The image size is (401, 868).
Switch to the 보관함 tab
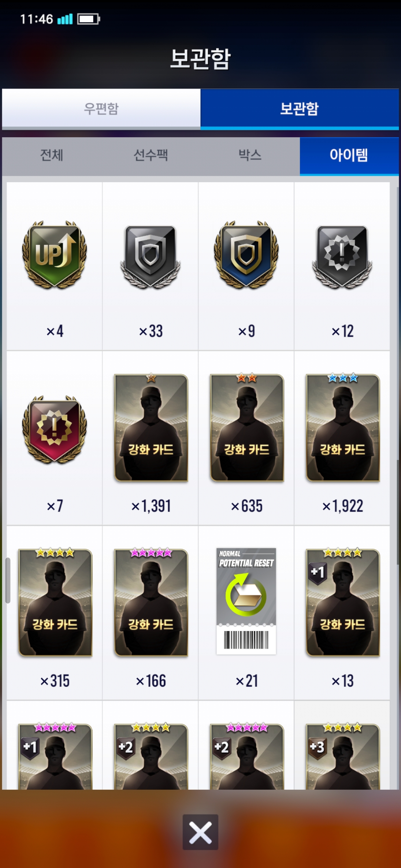pyautogui.click(x=300, y=109)
